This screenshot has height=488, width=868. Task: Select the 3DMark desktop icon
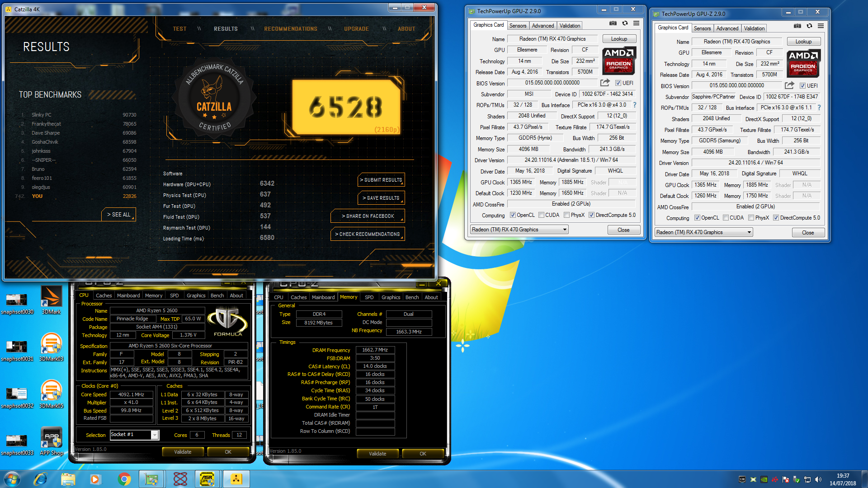coord(51,300)
